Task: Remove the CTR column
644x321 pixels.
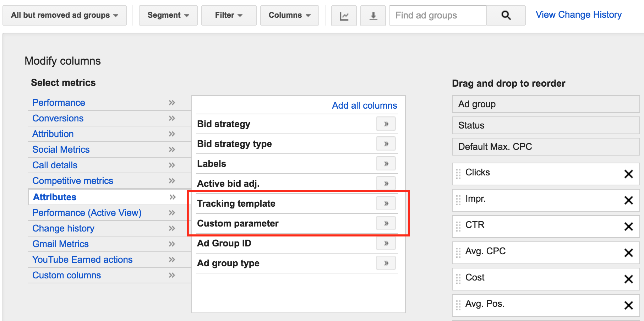Action: click(x=629, y=227)
